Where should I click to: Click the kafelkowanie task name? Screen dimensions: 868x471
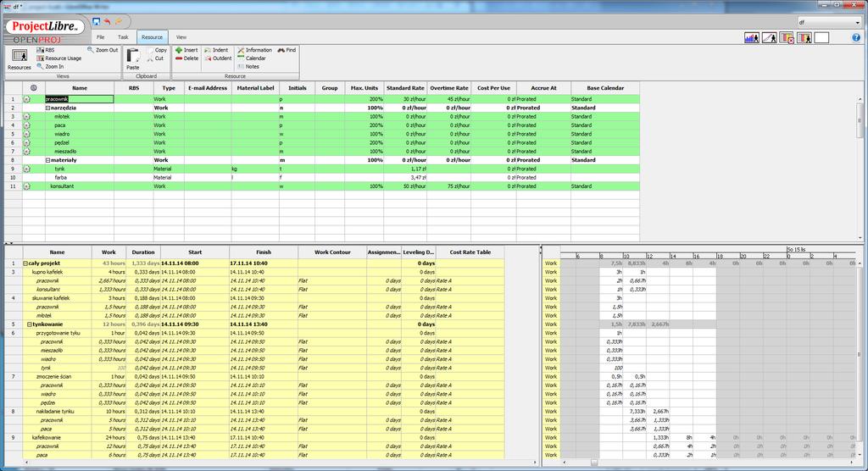47,438
